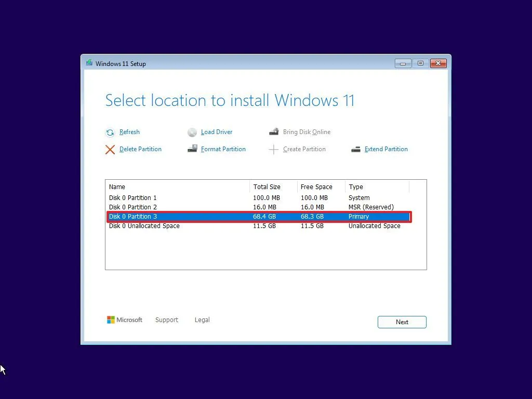Click the Extend Partition icon
This screenshot has width=532, height=399.
click(356, 149)
